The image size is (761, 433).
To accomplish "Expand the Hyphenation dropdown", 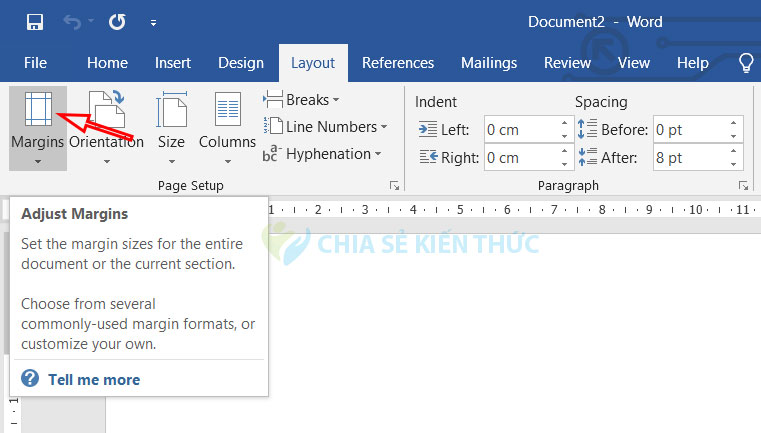I will [323, 154].
